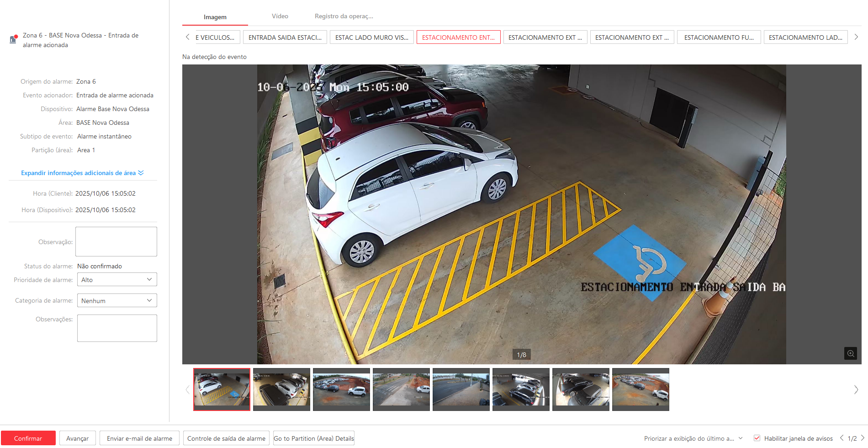Click into the Observação text field

[116, 241]
